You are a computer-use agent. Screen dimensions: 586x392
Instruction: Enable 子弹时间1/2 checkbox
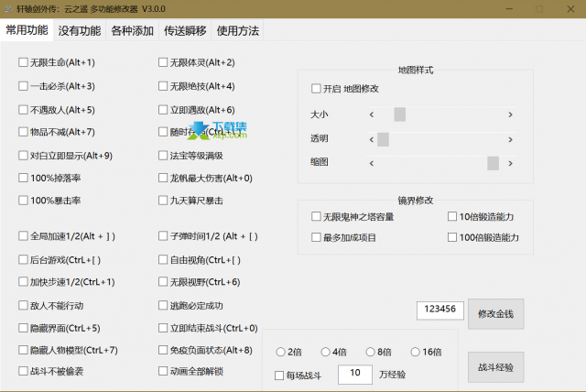(163, 235)
